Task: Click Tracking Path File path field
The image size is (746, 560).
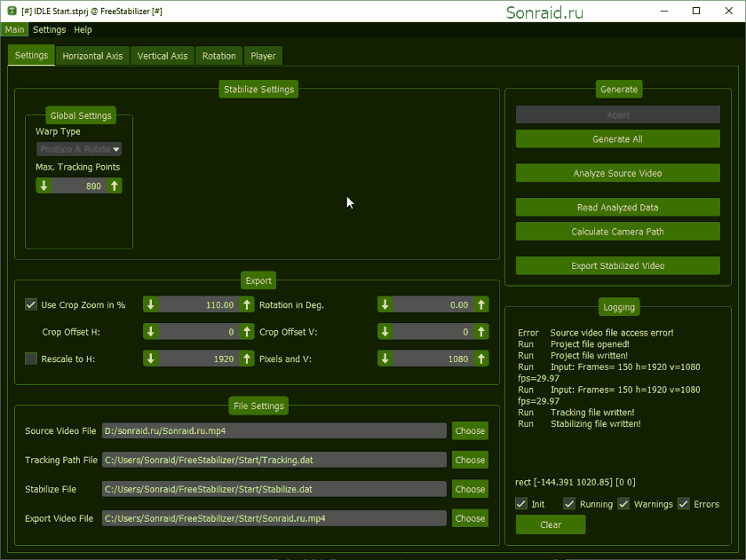Action: tap(274, 460)
